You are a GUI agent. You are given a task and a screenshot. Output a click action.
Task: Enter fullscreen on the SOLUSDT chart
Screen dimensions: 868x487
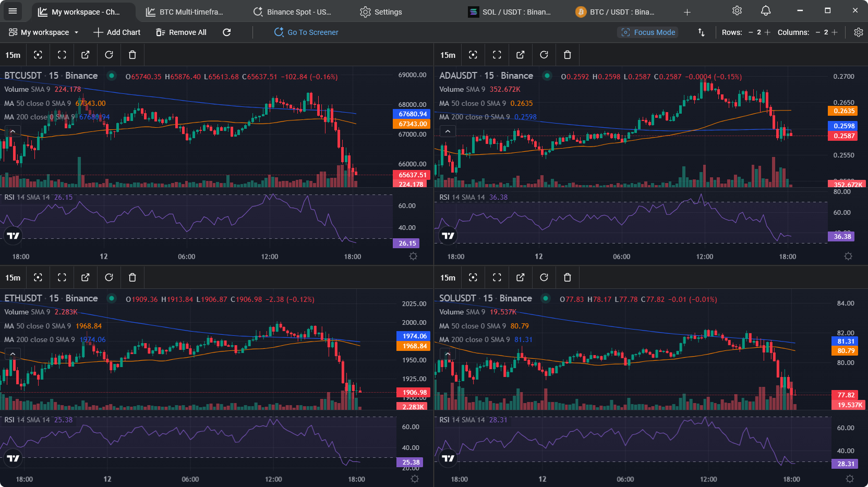pos(497,277)
